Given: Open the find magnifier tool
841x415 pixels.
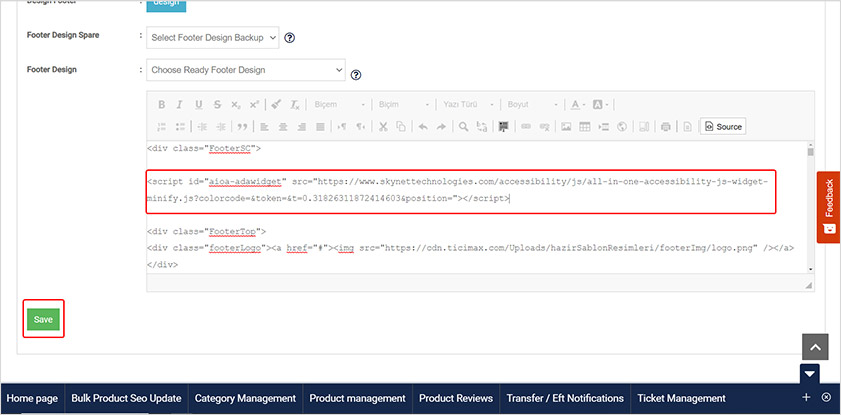Looking at the screenshot, I should [x=463, y=127].
